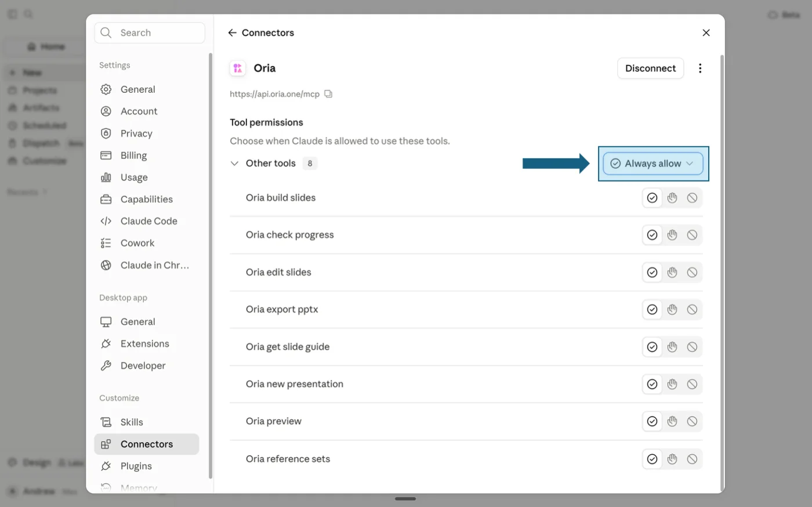
Task: Open Extensions settings
Action: [147, 344]
